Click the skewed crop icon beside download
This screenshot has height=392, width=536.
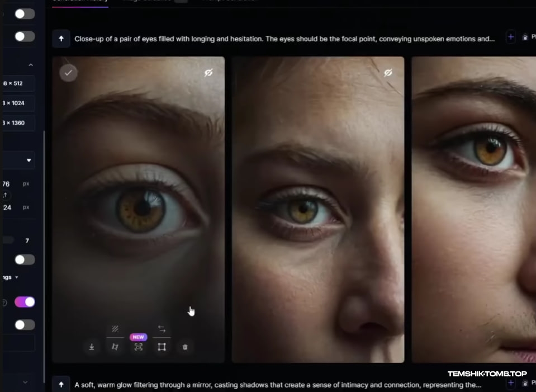coord(115,347)
